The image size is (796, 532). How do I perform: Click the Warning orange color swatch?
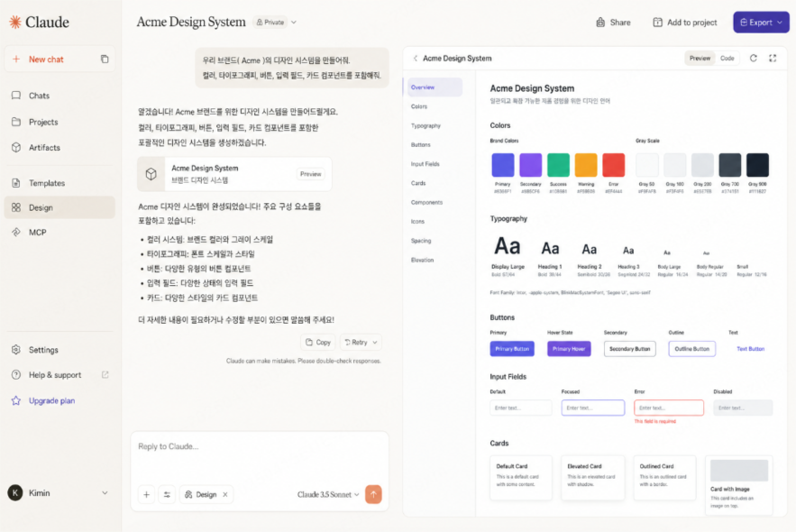coord(586,165)
